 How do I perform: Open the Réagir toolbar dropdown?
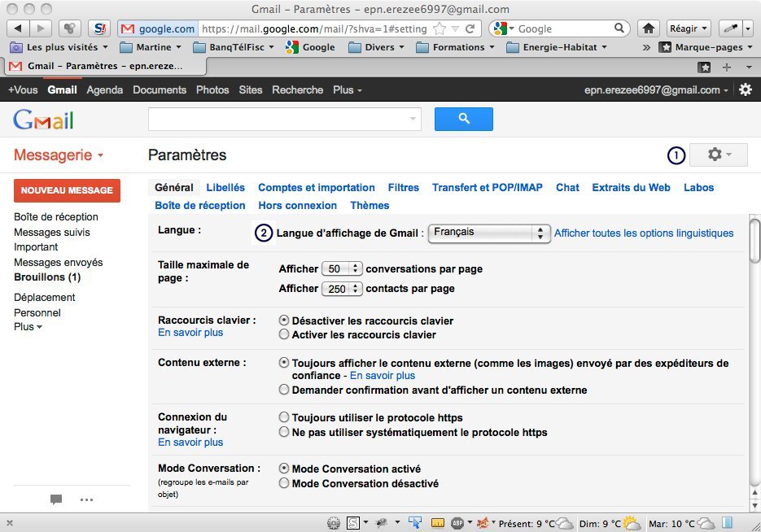click(689, 28)
